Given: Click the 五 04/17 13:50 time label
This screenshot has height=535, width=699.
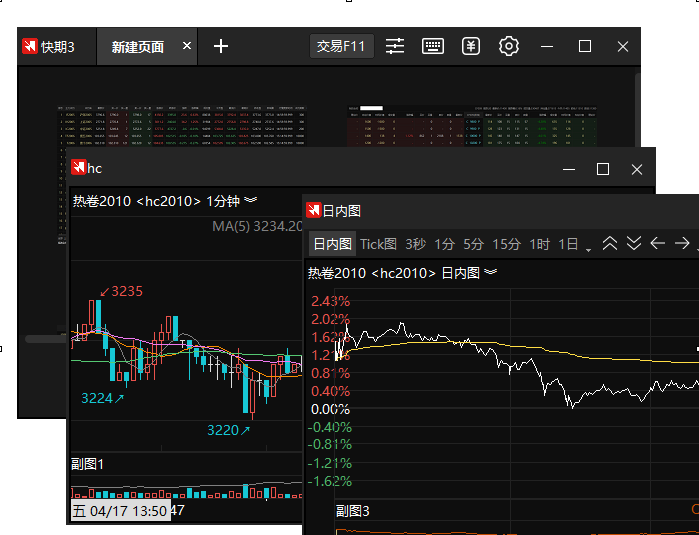Looking at the screenshot, I should point(121,511).
